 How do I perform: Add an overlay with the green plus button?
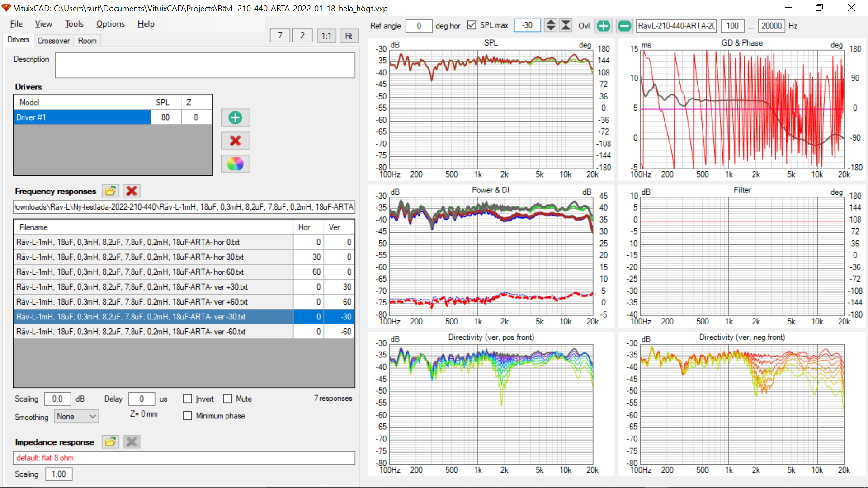pos(603,26)
